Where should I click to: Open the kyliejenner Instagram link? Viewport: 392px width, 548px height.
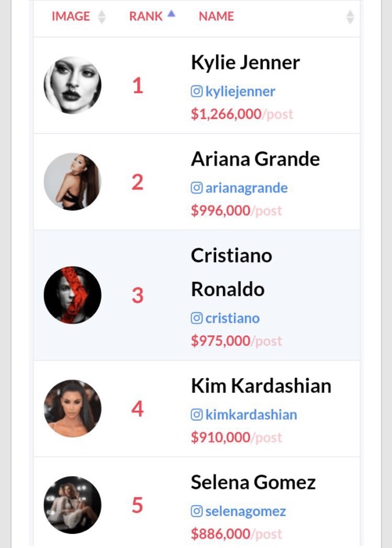pyautogui.click(x=240, y=91)
